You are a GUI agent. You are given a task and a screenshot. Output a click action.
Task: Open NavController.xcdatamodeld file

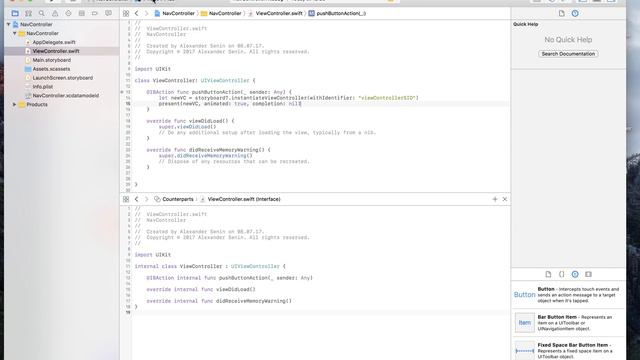click(x=65, y=96)
